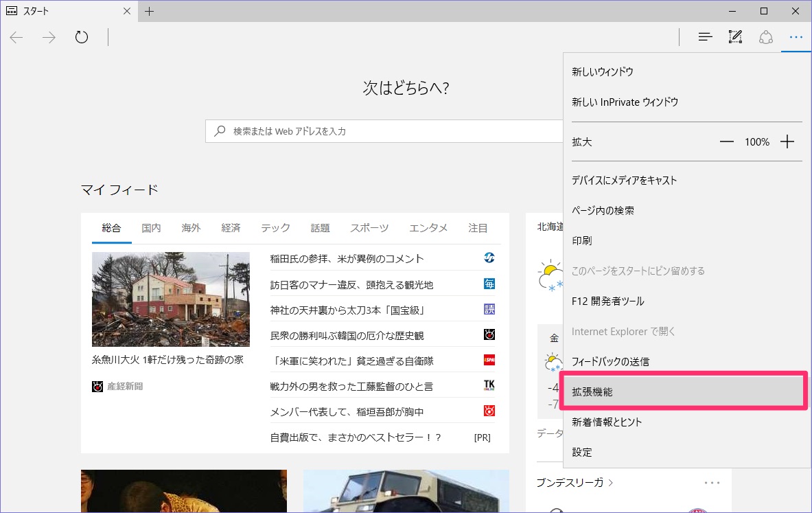Image resolution: width=812 pixels, height=513 pixels.
Task: Open 自費出版で、まさかのベストセラー article
Action: click(x=356, y=437)
